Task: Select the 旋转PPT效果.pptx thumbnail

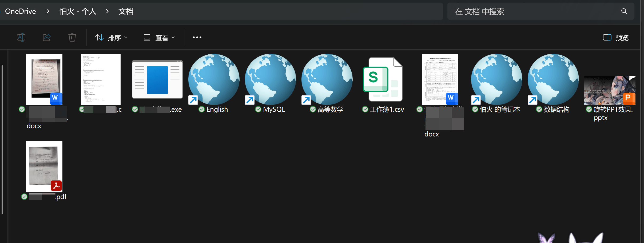Action: pos(610,91)
